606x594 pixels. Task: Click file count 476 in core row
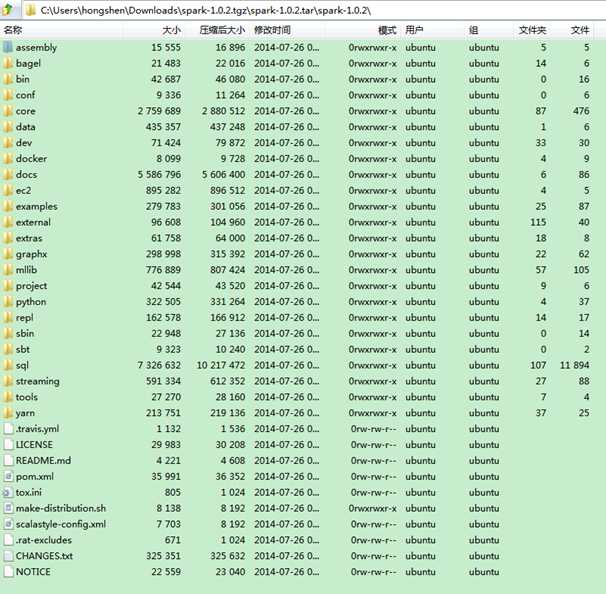point(581,111)
